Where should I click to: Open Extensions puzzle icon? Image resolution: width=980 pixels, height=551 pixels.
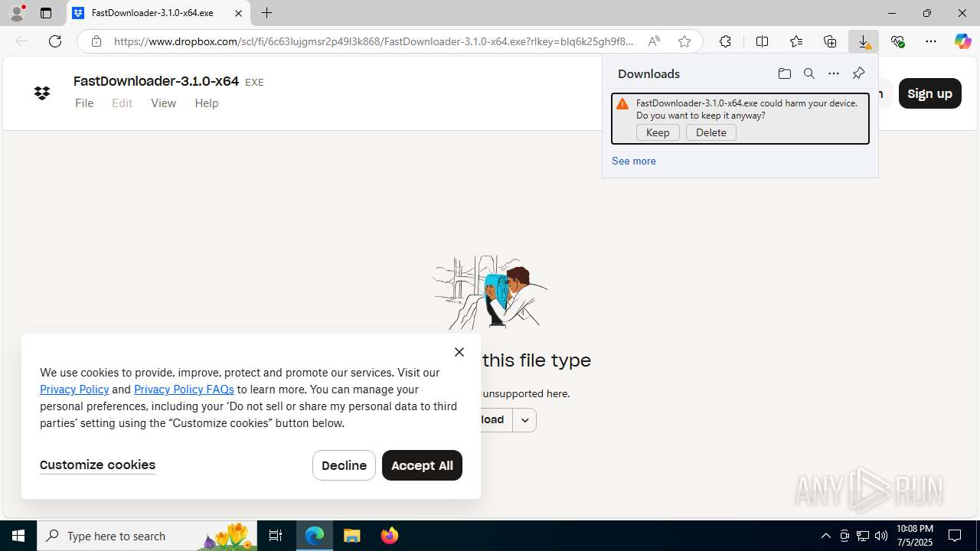pyautogui.click(x=725, y=41)
